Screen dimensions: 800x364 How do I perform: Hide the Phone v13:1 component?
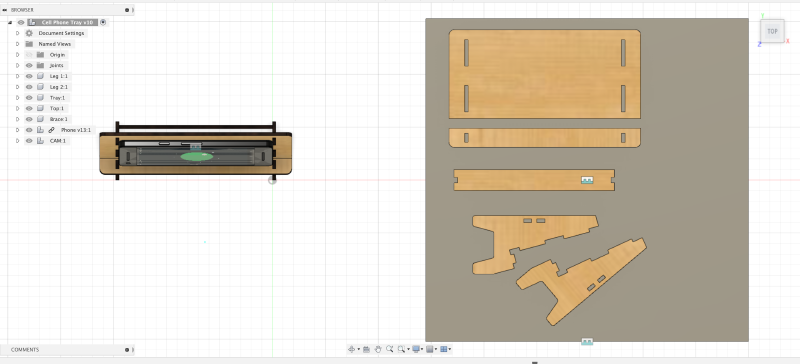(29, 130)
